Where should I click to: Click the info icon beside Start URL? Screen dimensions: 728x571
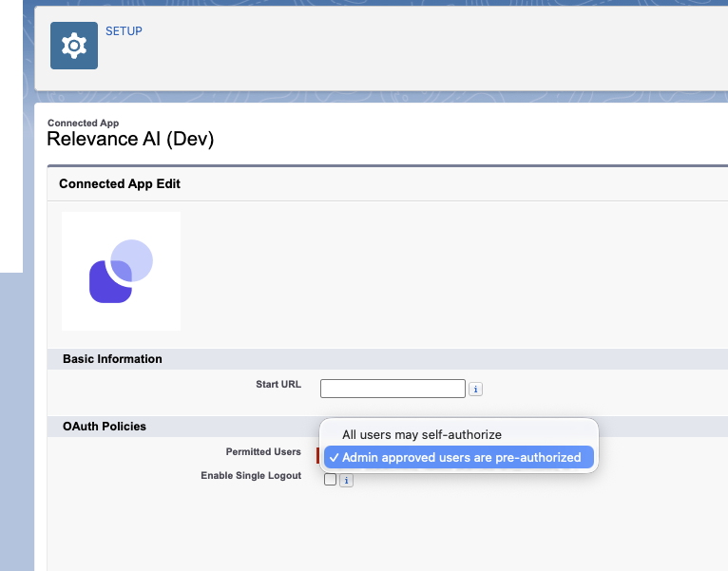click(475, 389)
